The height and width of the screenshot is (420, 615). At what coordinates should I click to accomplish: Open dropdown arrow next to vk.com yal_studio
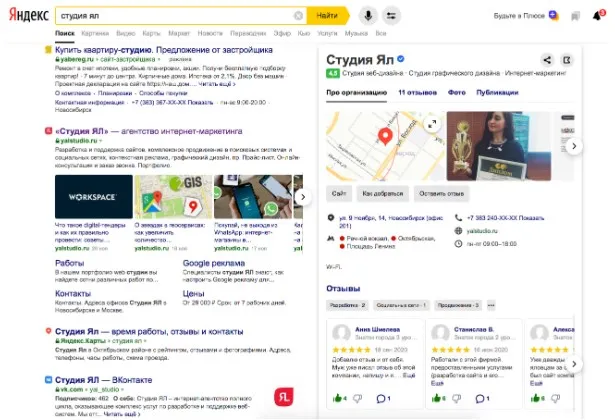click(122, 390)
